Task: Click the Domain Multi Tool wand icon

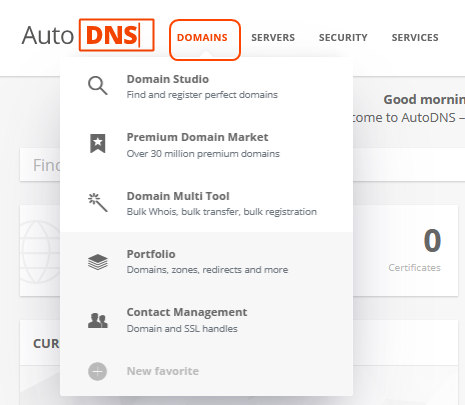Action: [98, 202]
